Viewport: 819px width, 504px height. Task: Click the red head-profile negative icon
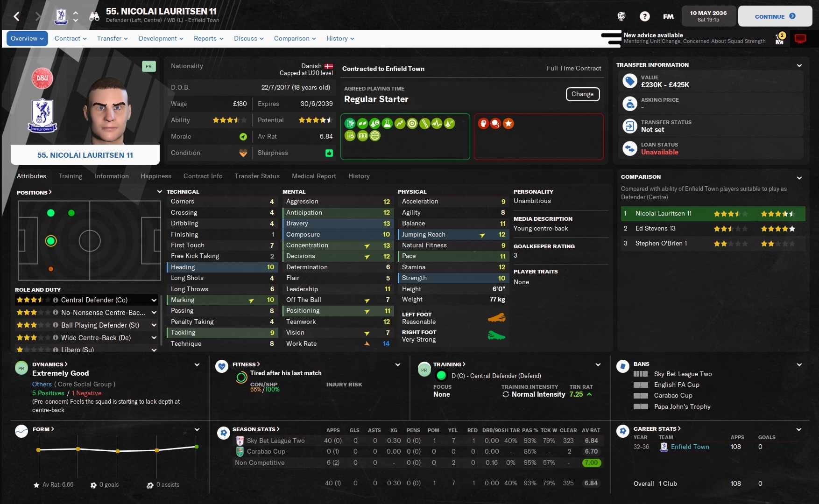click(483, 124)
